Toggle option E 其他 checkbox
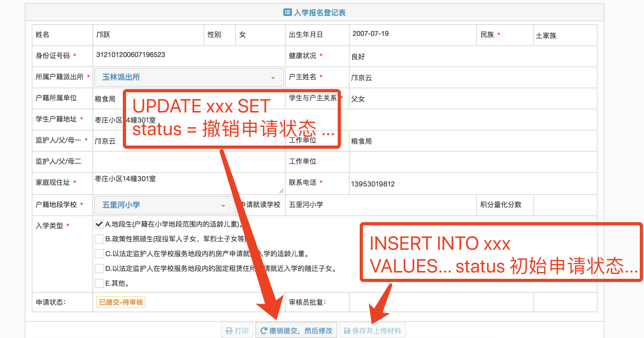Screen dimensions: 644x338 (x=99, y=283)
